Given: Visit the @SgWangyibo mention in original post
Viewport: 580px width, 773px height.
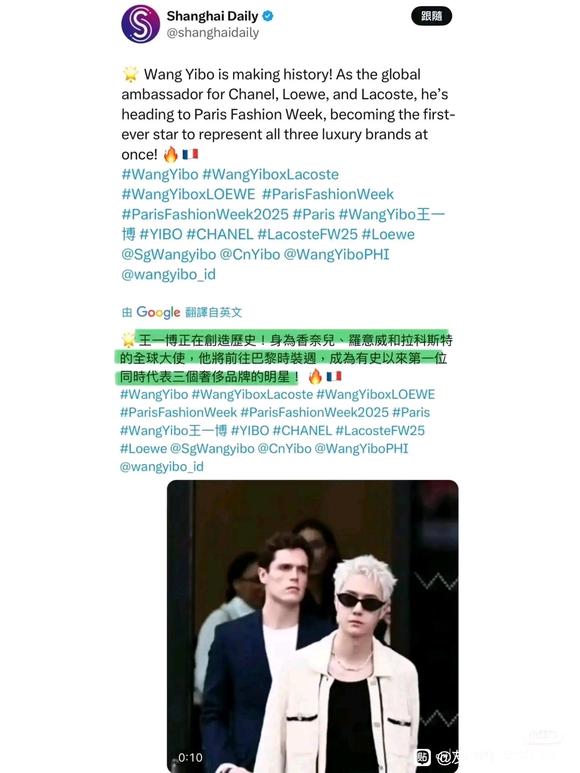Looking at the screenshot, I should point(169,254).
